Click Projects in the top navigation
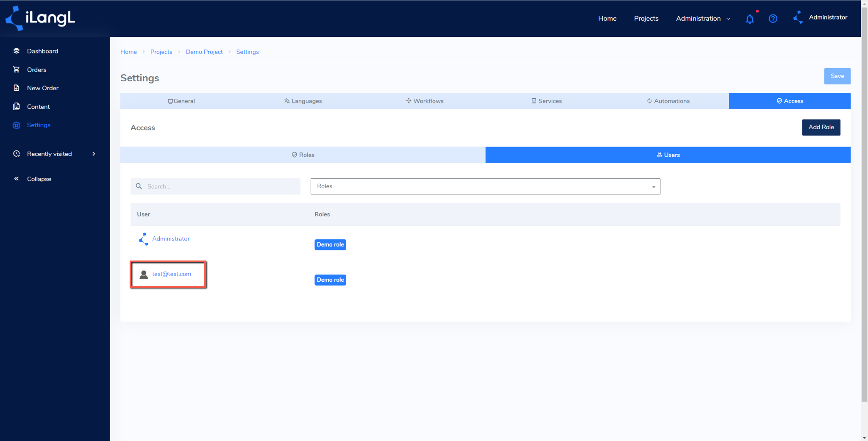Screen dimensions: 868x441 click(646, 18)
